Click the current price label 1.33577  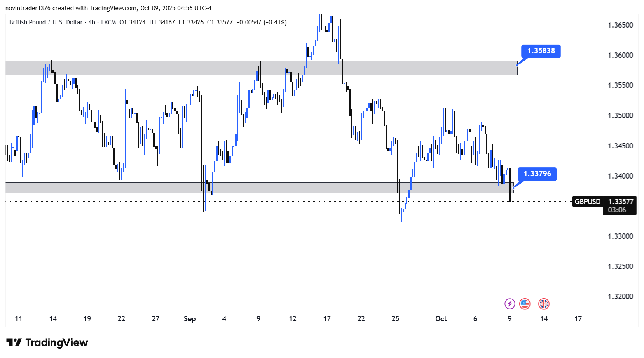[x=621, y=202]
